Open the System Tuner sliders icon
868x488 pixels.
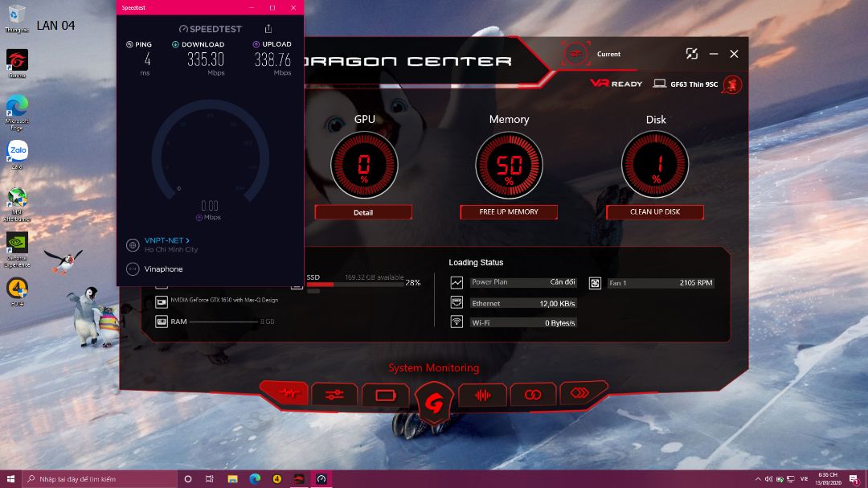pyautogui.click(x=334, y=395)
